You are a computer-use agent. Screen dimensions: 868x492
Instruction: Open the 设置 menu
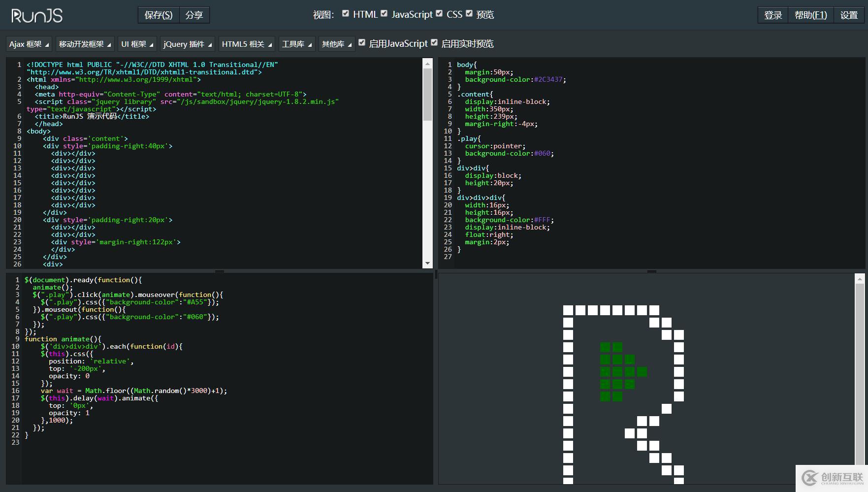[x=849, y=15]
